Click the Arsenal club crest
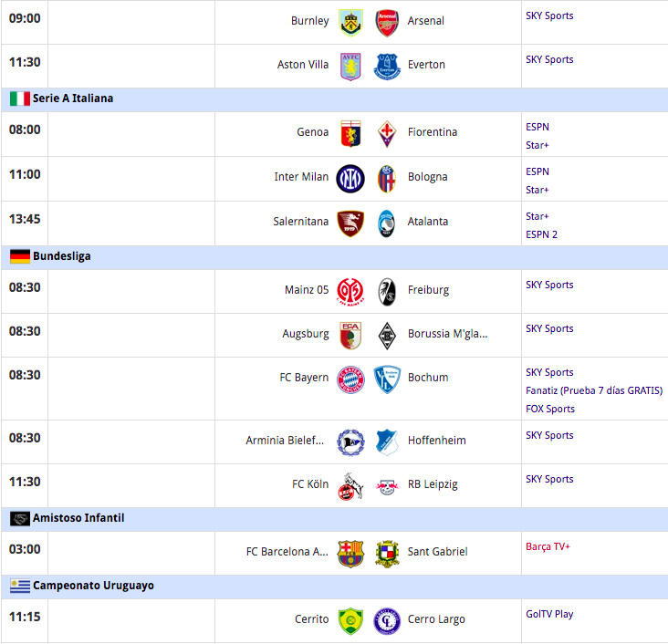The image size is (668, 644). pos(387,23)
